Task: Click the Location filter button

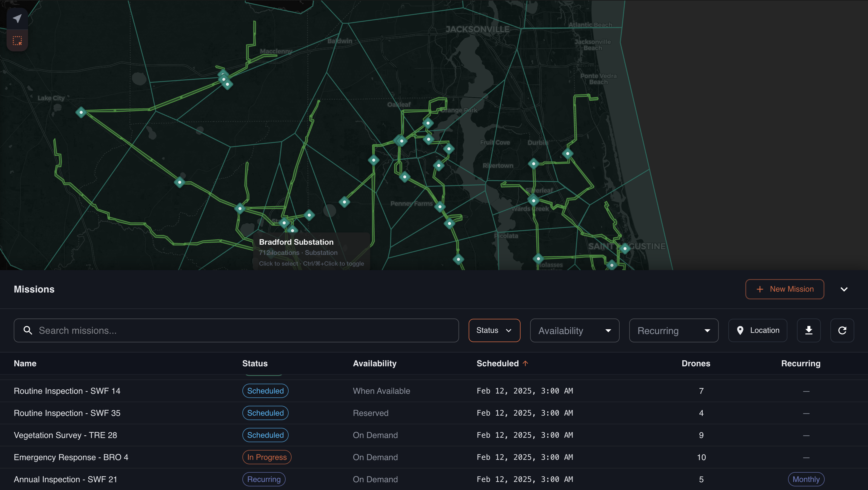Action: (758, 330)
